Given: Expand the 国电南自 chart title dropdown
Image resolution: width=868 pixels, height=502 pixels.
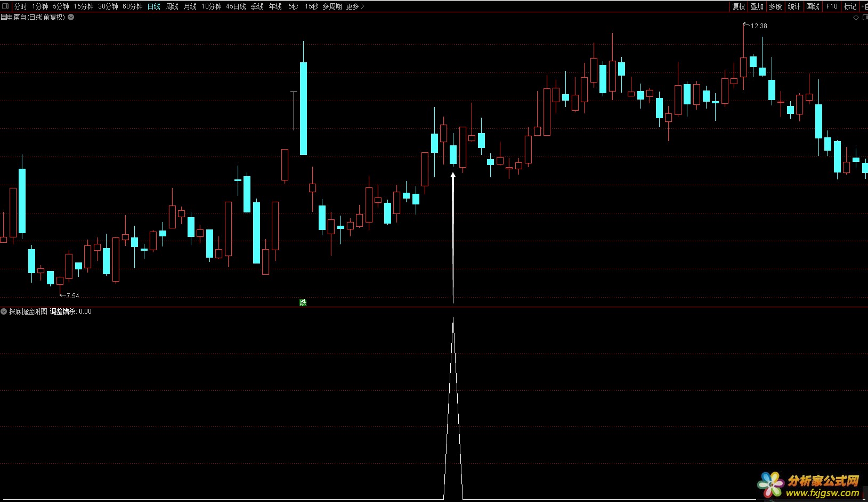Looking at the screenshot, I should (x=71, y=17).
